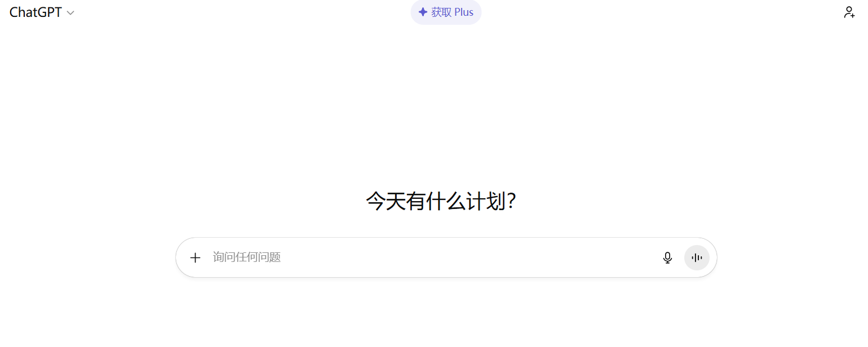Click the sparkle icon beside 获取 Plus
The image size is (868, 347).
[423, 12]
